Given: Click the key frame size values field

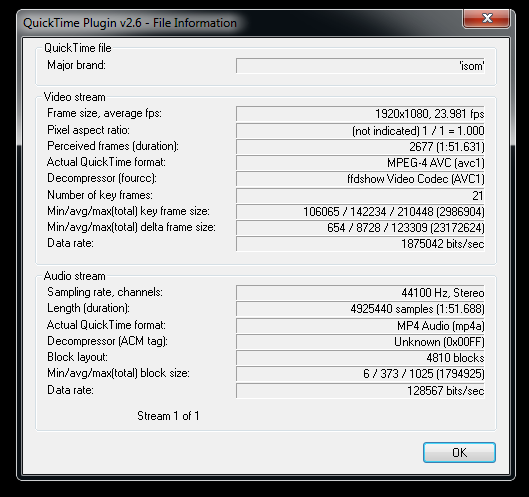Looking at the screenshot, I should click(x=360, y=212).
